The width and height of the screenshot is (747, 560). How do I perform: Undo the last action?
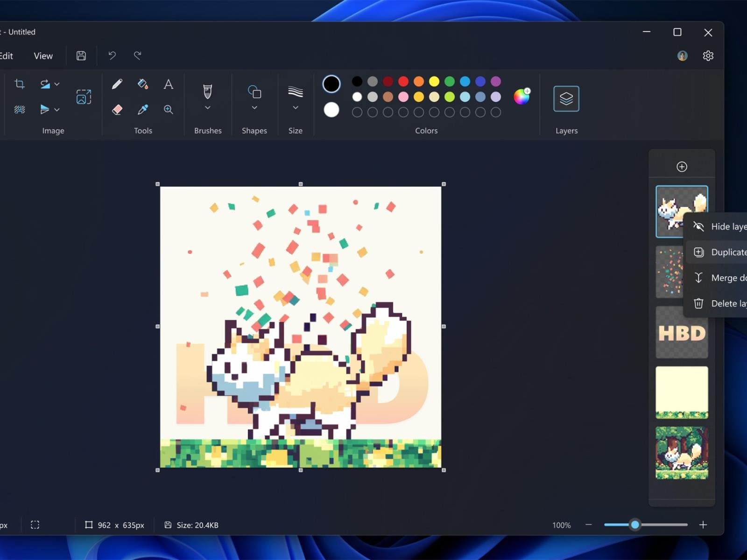(112, 56)
